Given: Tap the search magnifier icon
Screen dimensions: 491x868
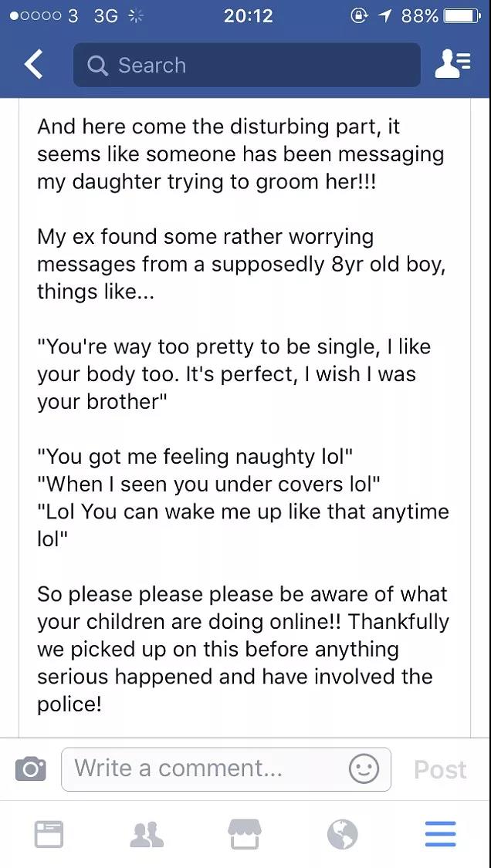Looking at the screenshot, I should [x=97, y=66].
